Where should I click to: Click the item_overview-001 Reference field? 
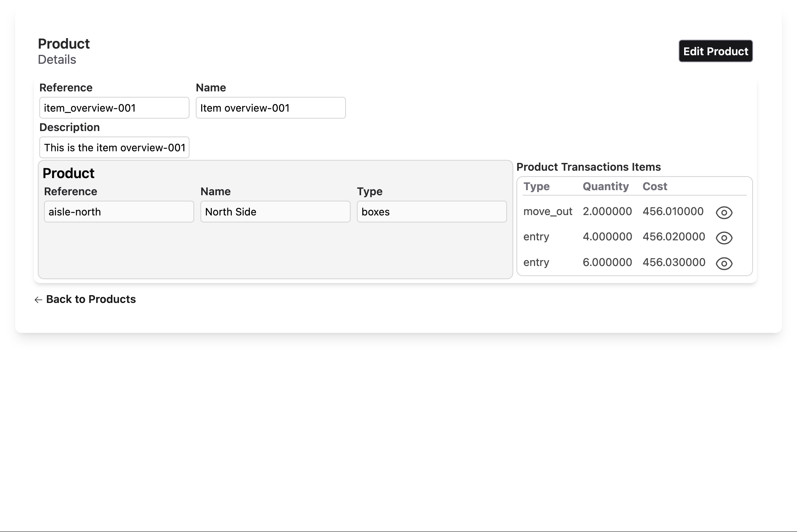coord(114,108)
